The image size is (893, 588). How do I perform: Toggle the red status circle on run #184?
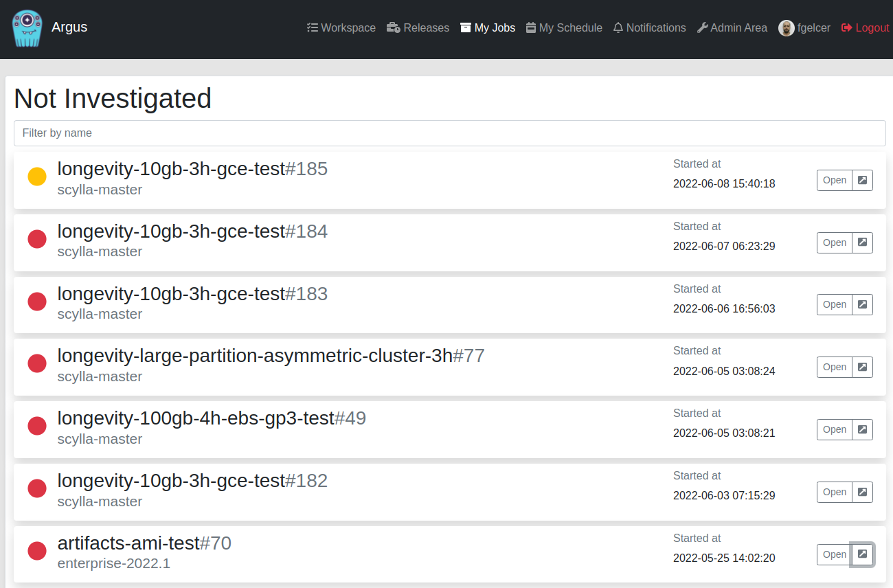36,238
